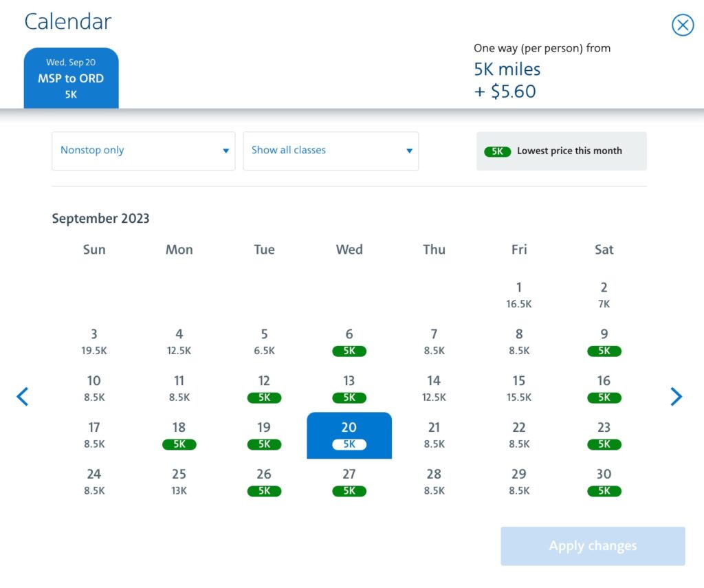Click the 5K badge on the selected date 20
The height and width of the screenshot is (588, 704).
[x=349, y=444]
